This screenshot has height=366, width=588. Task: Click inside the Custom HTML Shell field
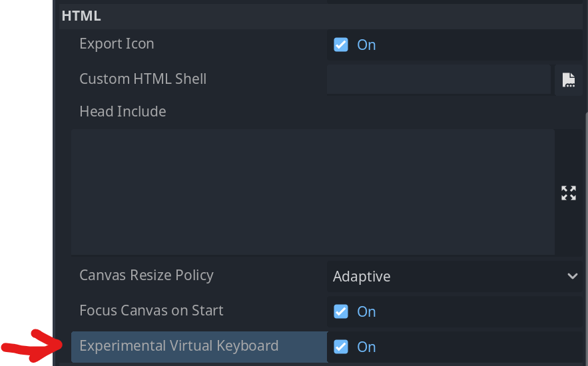pos(439,79)
